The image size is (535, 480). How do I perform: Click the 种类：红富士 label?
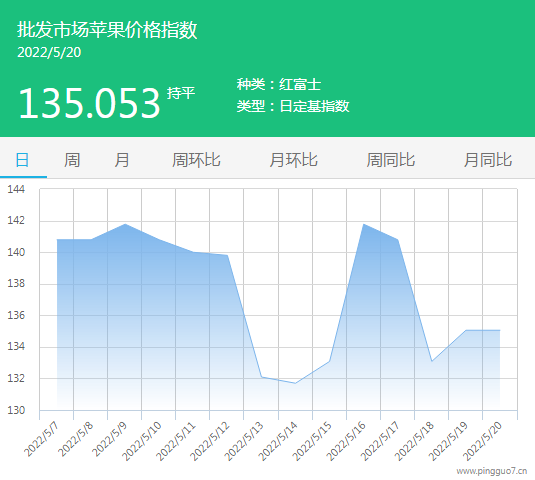click(x=279, y=84)
